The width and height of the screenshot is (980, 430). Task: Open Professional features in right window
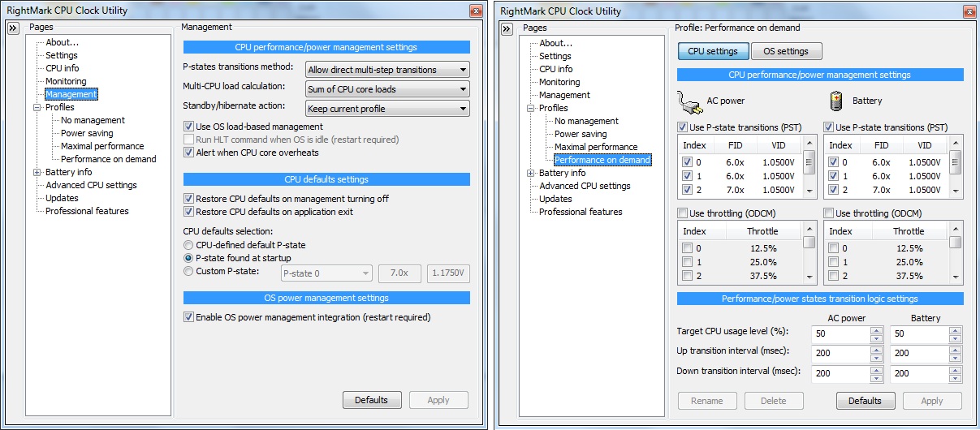[581, 212]
